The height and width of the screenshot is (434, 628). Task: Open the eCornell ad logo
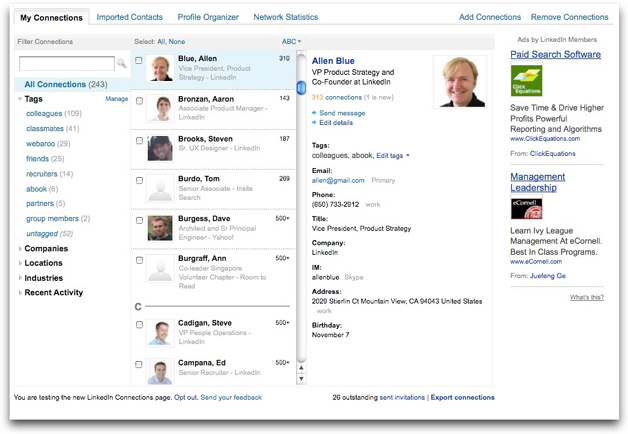tap(526, 209)
